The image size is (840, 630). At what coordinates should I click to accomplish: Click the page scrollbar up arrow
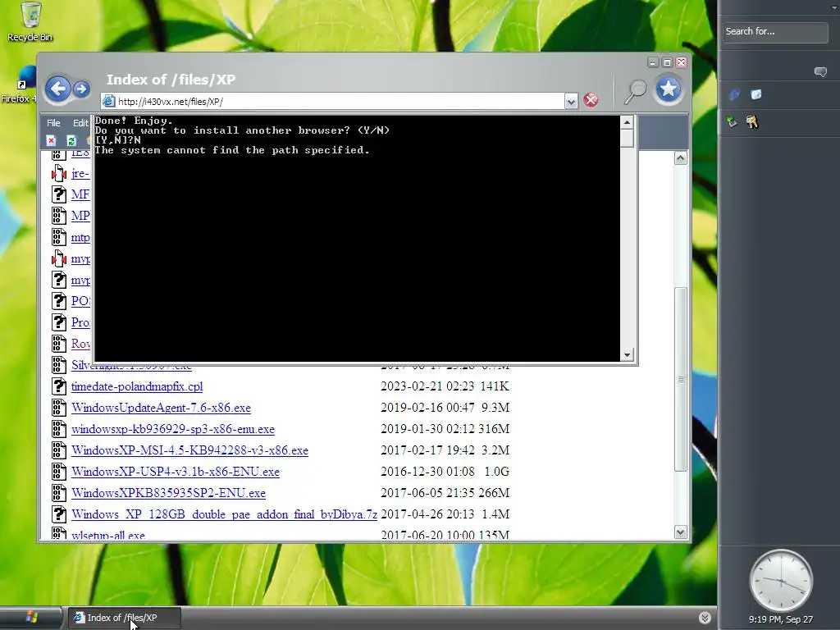tap(680, 158)
